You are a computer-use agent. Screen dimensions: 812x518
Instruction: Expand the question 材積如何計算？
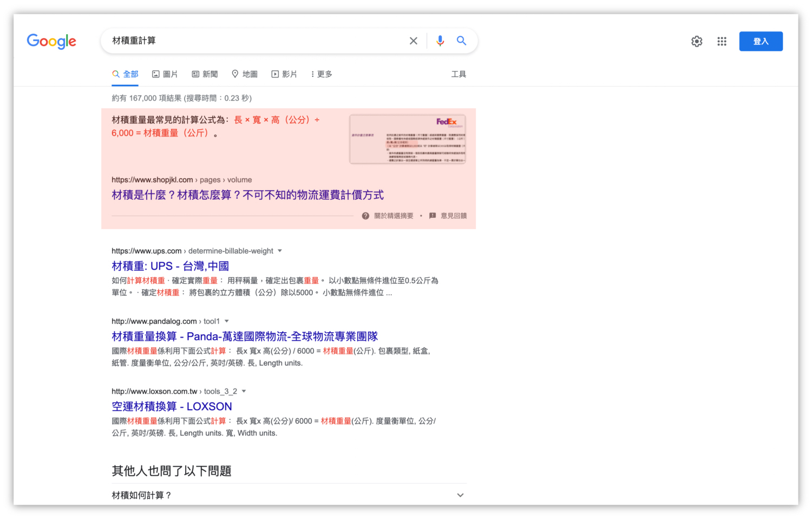point(460,495)
